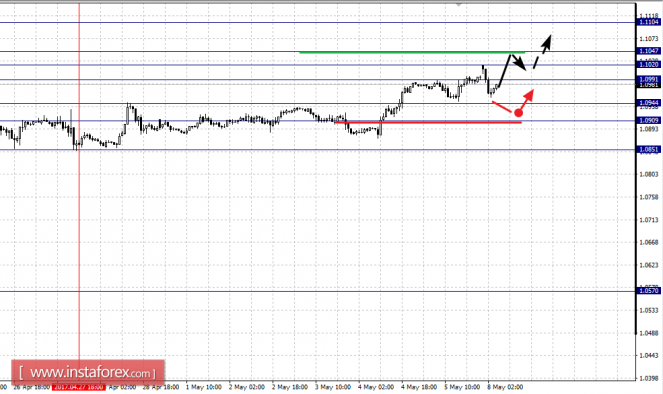Click the red dot marker on chart
663x394 pixels.
pos(518,113)
